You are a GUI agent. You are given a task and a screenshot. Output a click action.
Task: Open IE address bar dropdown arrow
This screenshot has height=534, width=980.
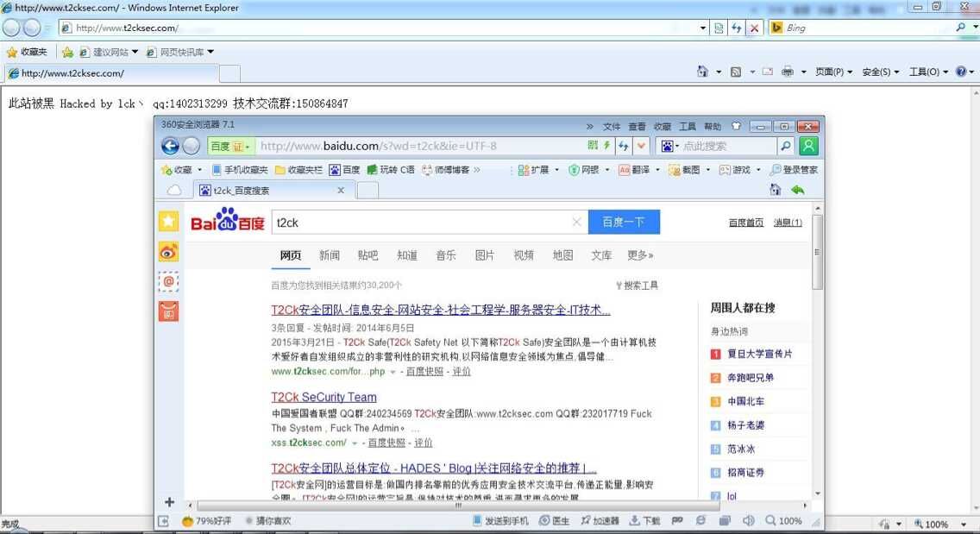point(702,28)
